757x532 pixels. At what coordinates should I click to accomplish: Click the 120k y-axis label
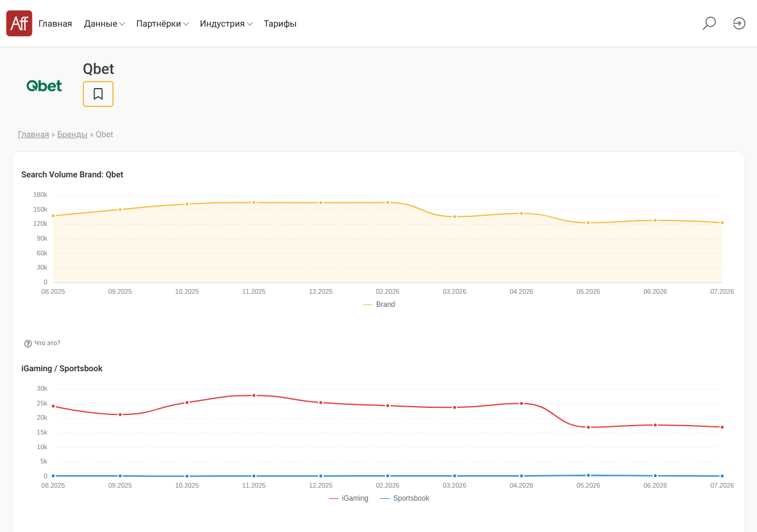coord(40,224)
